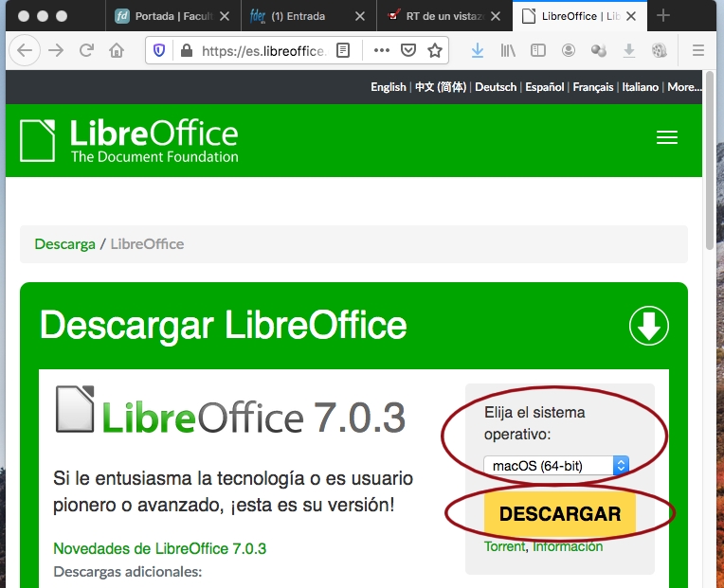Open the operating system macOS dropdown
The width and height of the screenshot is (724, 588).
click(555, 466)
